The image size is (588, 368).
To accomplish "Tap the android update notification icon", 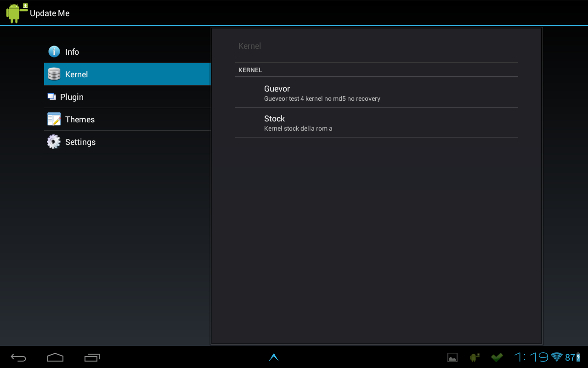I will (475, 357).
